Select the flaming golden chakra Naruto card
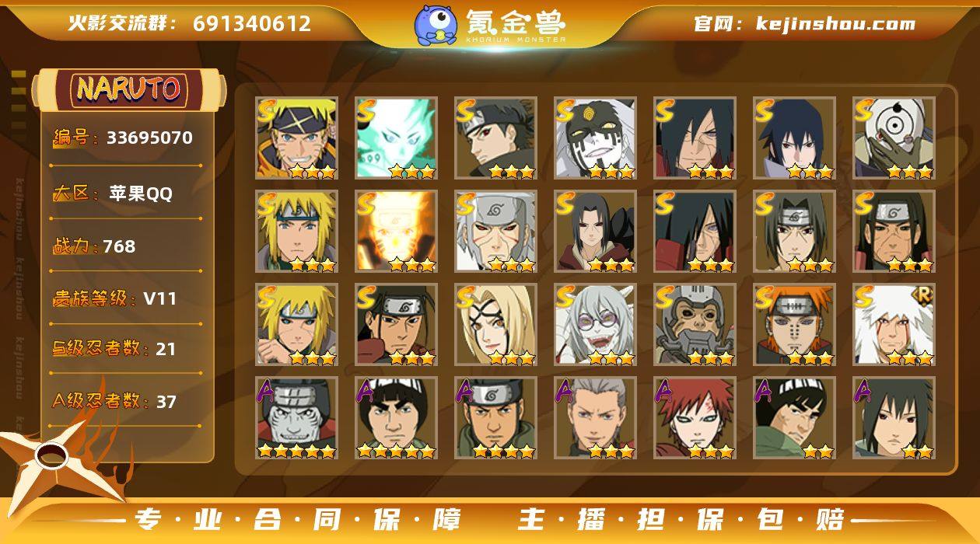This screenshot has width=980, height=544. 396,232
